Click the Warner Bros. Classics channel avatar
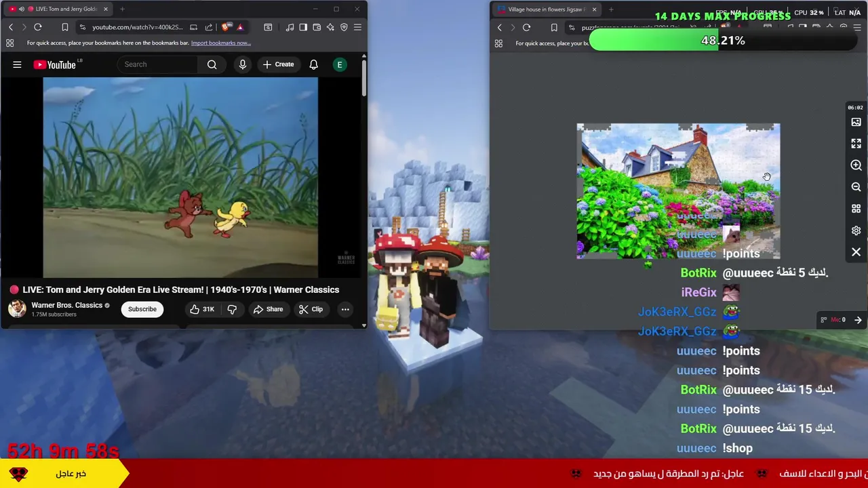 [x=17, y=309]
